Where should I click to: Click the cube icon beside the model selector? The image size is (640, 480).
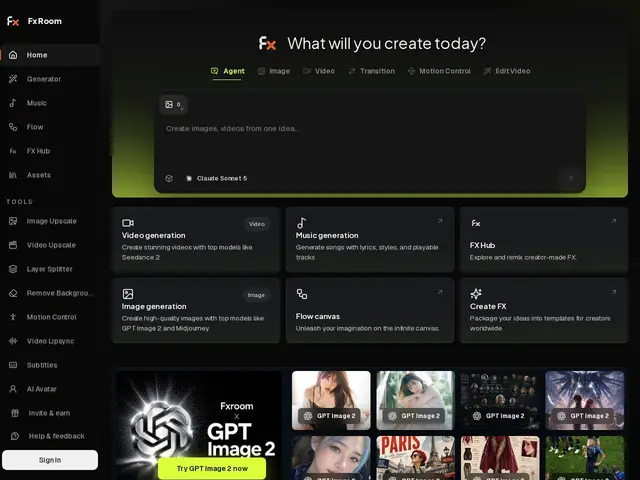[169, 178]
